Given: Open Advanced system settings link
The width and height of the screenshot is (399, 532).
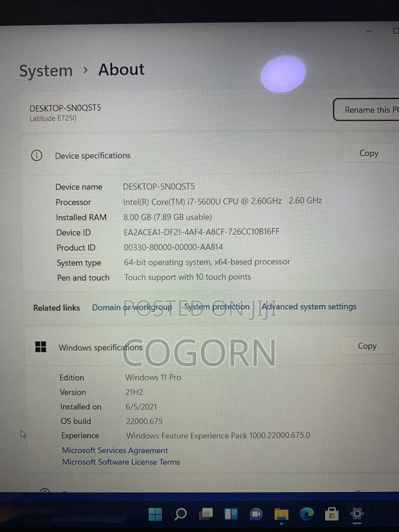Looking at the screenshot, I should [309, 306].
